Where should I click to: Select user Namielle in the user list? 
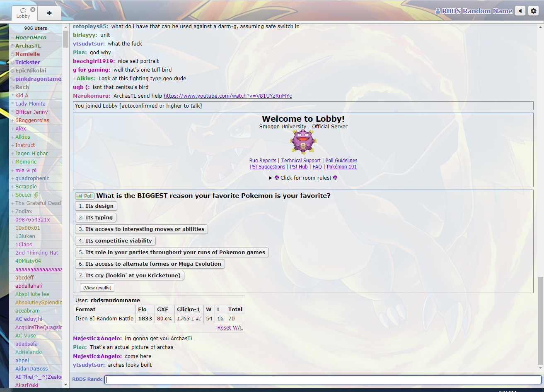(x=36, y=54)
